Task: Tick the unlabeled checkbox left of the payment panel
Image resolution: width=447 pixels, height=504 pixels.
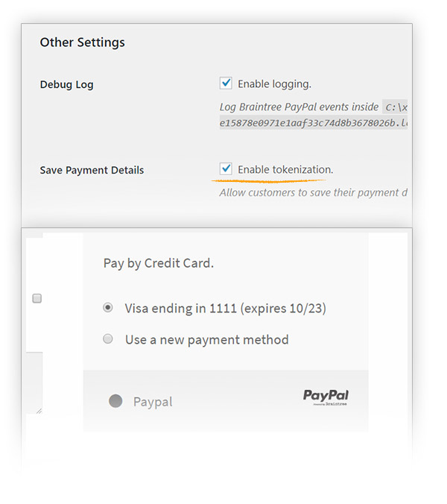Action: pyautogui.click(x=37, y=298)
